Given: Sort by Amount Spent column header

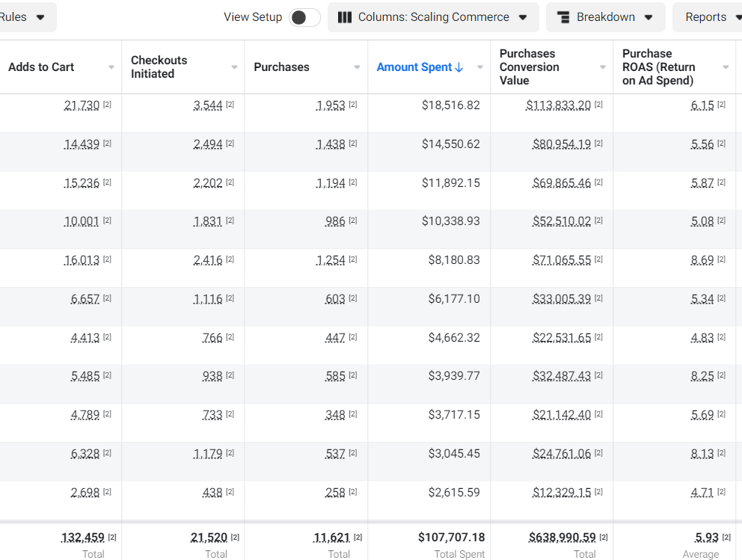Looking at the screenshot, I should click(x=414, y=67).
